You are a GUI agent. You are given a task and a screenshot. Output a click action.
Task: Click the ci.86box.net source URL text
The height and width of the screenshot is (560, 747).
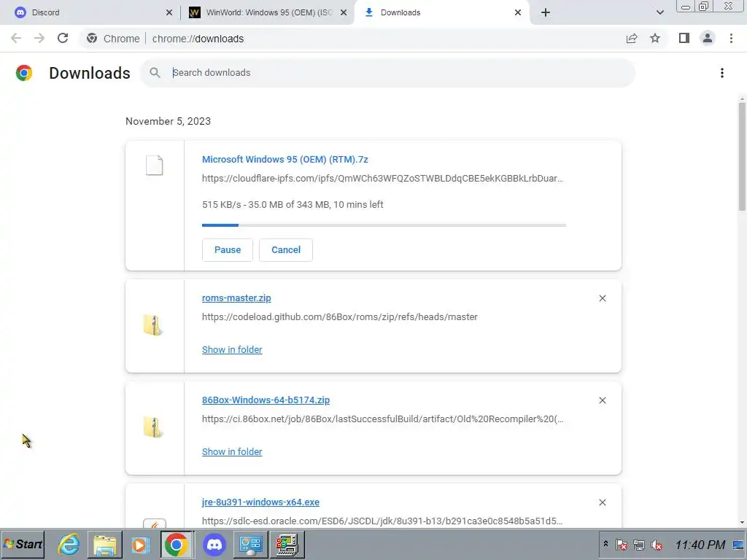[x=382, y=419]
